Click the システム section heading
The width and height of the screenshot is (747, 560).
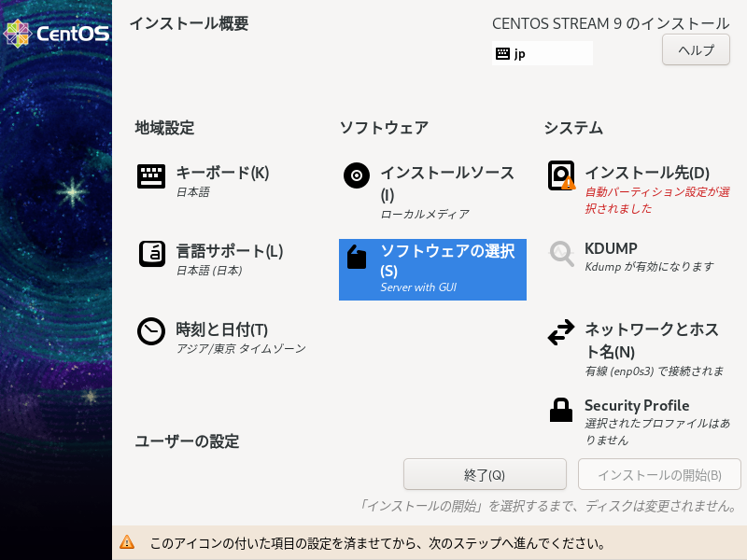pyautogui.click(x=573, y=128)
